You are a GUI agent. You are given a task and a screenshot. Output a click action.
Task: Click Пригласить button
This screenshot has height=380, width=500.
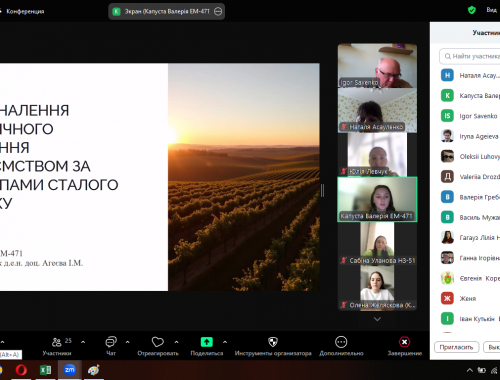pos(456,347)
